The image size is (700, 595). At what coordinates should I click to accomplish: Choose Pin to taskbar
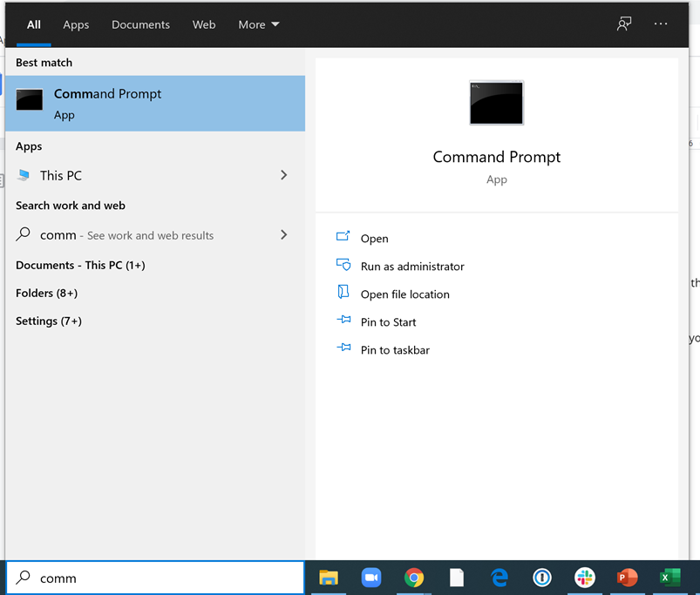395,350
